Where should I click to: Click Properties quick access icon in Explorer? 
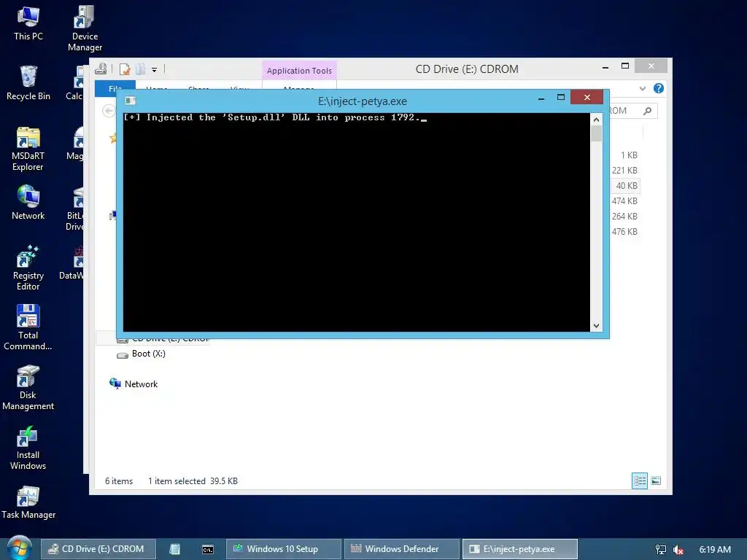(x=125, y=69)
